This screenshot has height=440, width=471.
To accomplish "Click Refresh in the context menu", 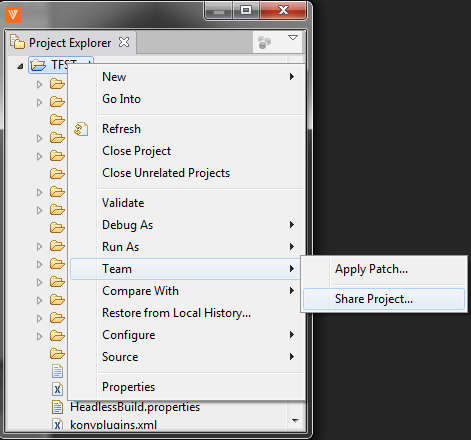I will point(187,129).
